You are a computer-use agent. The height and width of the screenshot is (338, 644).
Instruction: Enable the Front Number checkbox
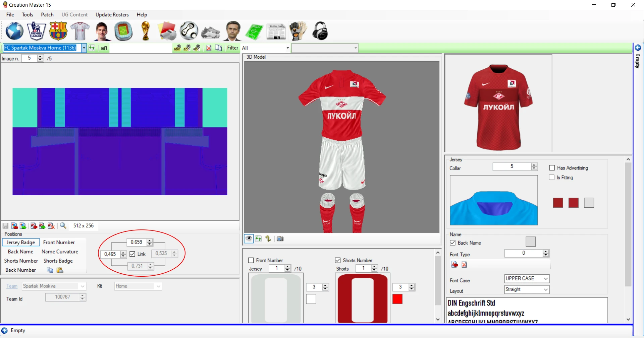pos(251,260)
